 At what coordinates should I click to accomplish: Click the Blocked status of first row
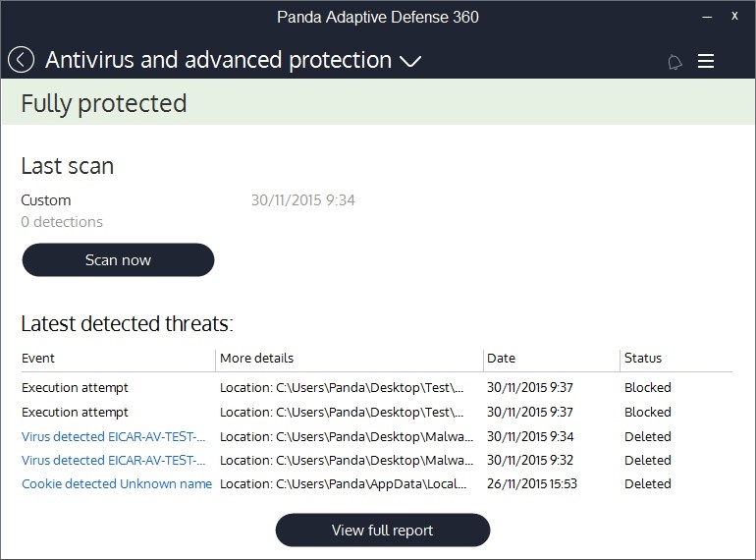click(x=648, y=387)
